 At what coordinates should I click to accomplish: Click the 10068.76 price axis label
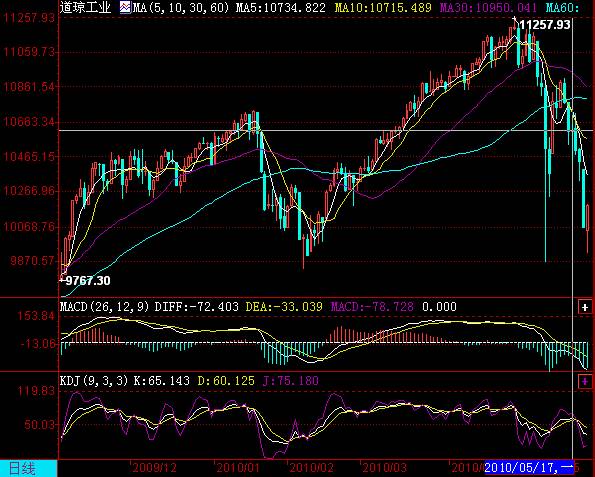[29, 227]
